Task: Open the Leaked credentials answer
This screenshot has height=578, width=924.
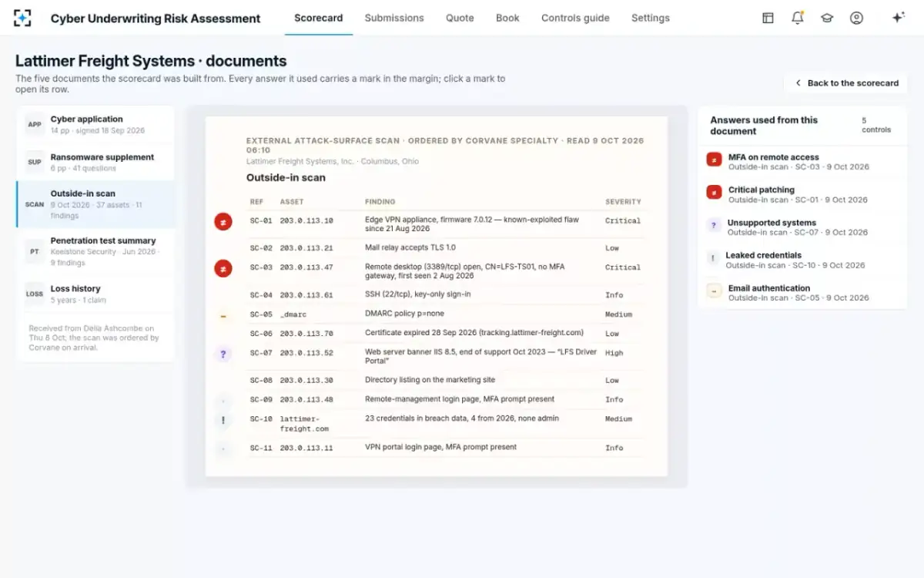Action: point(802,260)
